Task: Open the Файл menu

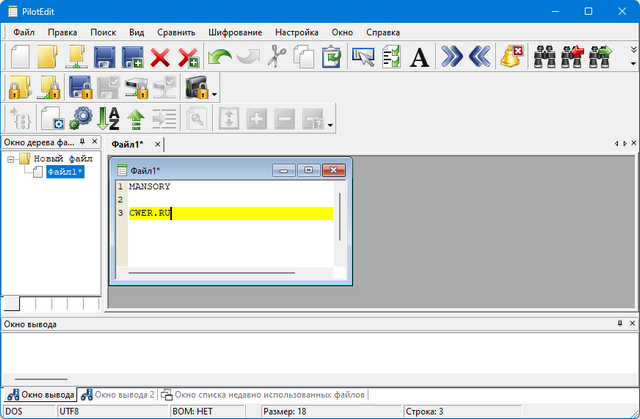Action: pyautogui.click(x=24, y=32)
